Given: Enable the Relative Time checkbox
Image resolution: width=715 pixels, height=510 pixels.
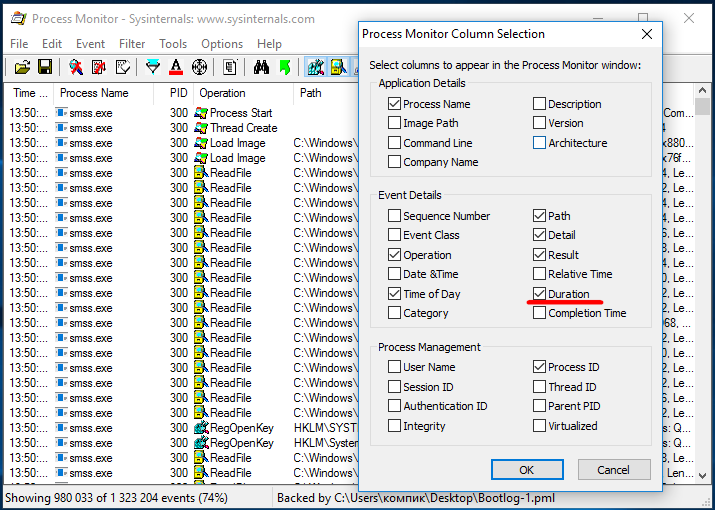Looking at the screenshot, I should pos(539,274).
